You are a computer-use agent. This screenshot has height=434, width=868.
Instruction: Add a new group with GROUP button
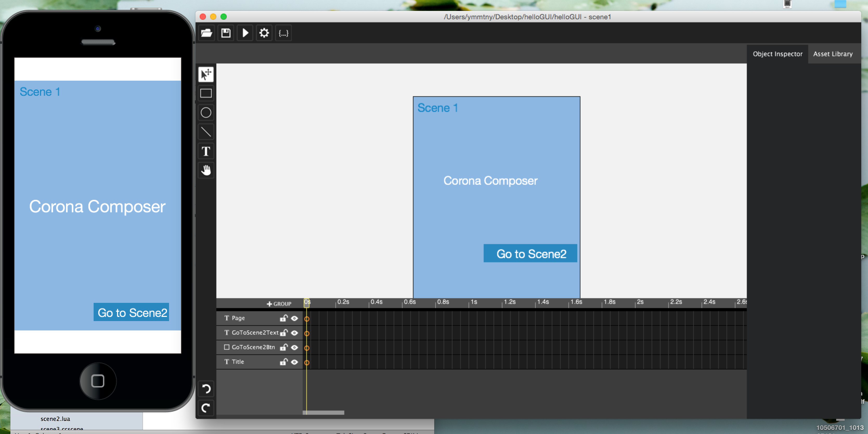point(279,304)
